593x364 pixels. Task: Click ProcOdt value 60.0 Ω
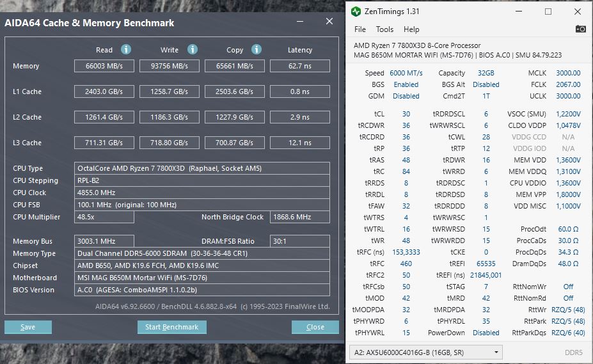[568, 229]
